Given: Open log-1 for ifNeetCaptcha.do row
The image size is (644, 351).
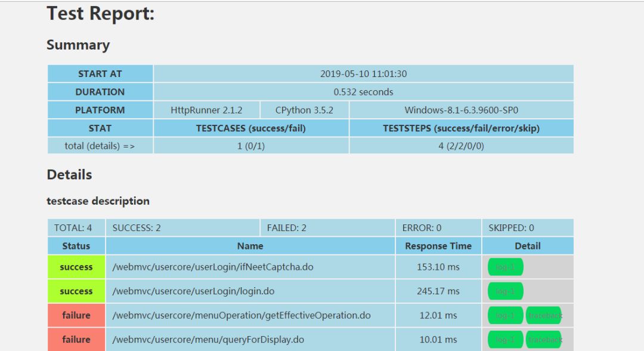Looking at the screenshot, I should (x=505, y=267).
